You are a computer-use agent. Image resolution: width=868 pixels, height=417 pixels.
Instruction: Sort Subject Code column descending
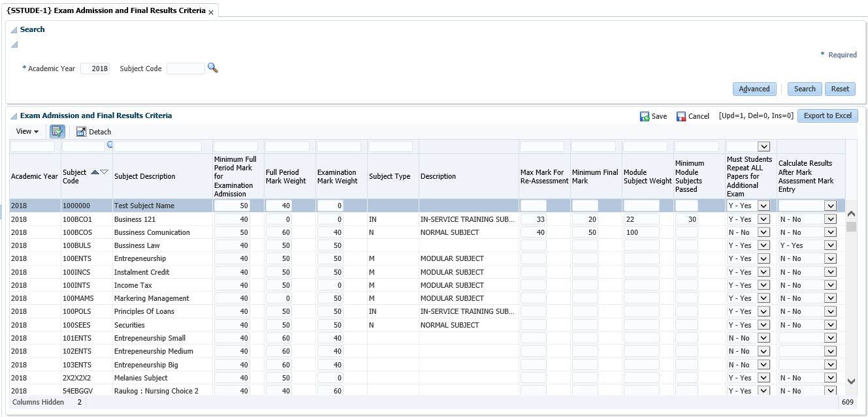click(x=103, y=172)
